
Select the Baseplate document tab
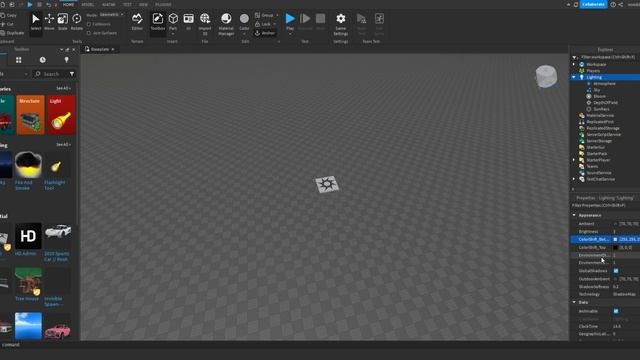click(100, 49)
